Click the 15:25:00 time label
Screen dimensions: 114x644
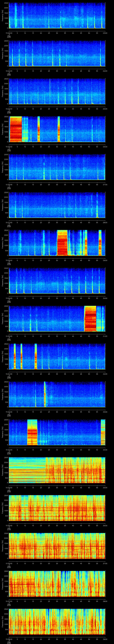click(x=9, y=147)
